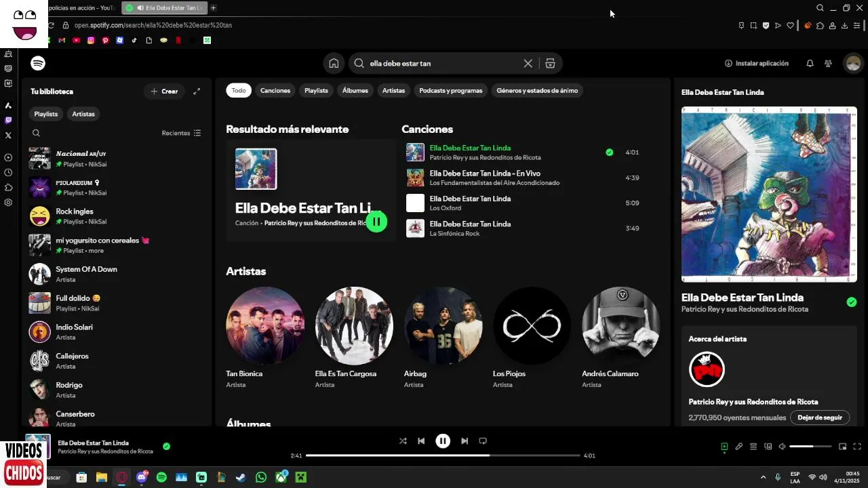Open Indio Solari in library
Screen dimensions: 868x488
(117, 332)
